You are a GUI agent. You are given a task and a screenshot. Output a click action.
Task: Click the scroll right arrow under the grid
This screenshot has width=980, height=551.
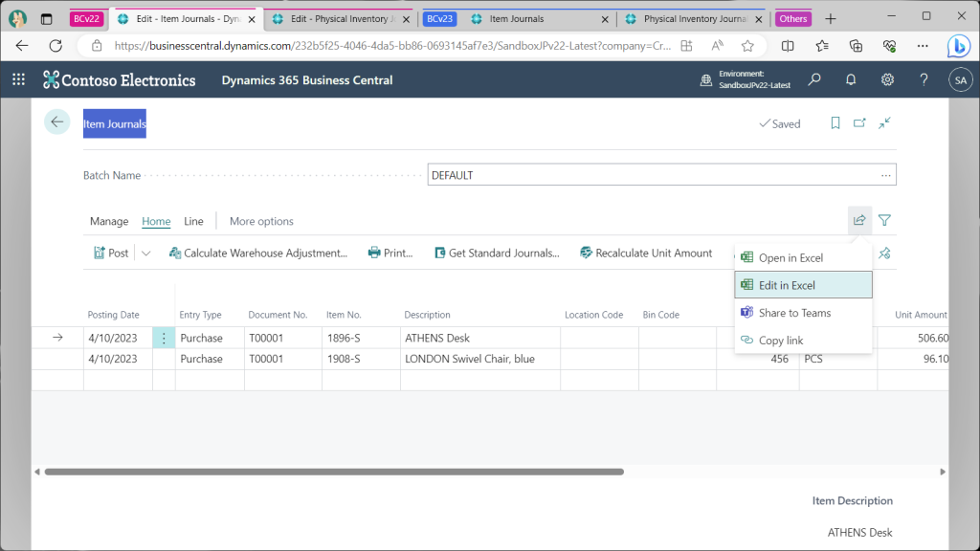pos(943,472)
